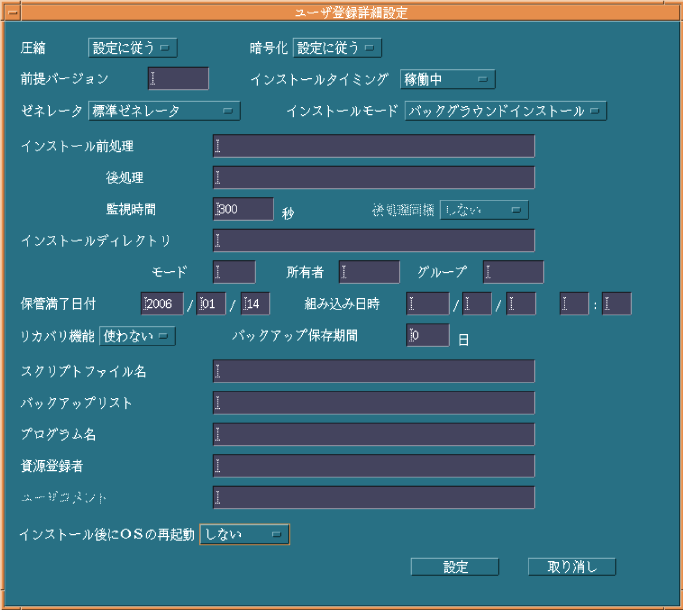
Task: Expand the インストールタイミング dropdown
Action: point(447,79)
